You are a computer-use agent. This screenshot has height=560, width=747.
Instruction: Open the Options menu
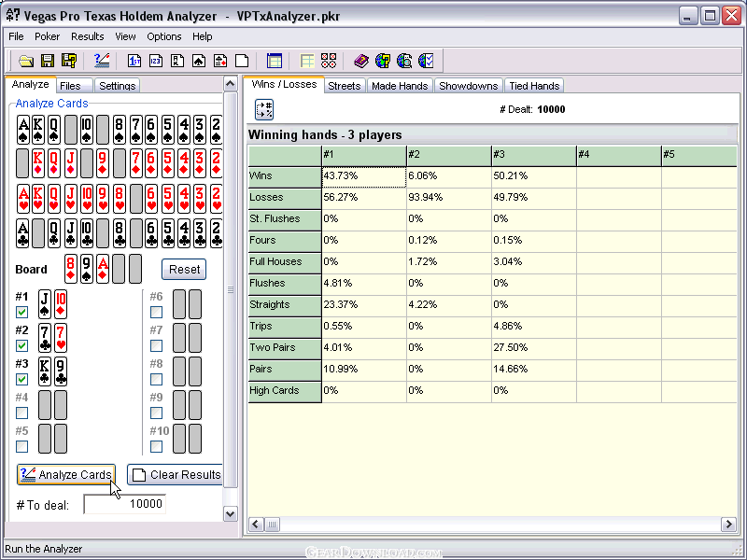click(164, 36)
